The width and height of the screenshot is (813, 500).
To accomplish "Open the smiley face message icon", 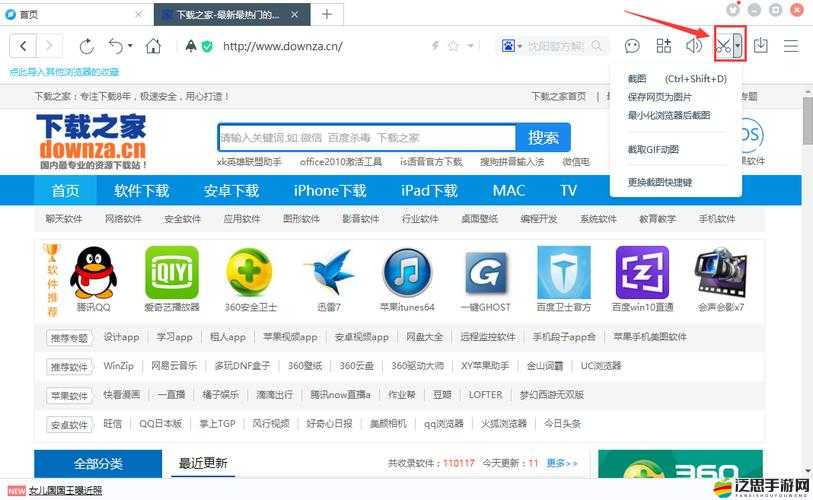I will click(632, 46).
